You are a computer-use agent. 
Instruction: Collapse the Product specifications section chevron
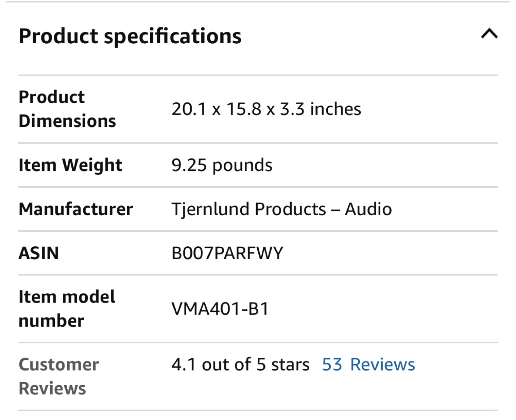[489, 34]
